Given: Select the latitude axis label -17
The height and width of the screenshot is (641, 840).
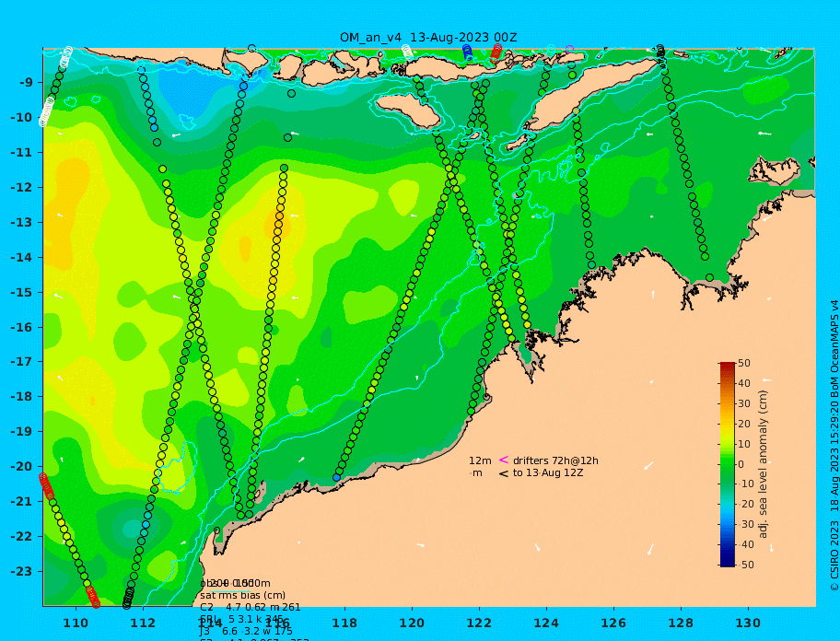Looking at the screenshot, I should pyautogui.click(x=22, y=362).
